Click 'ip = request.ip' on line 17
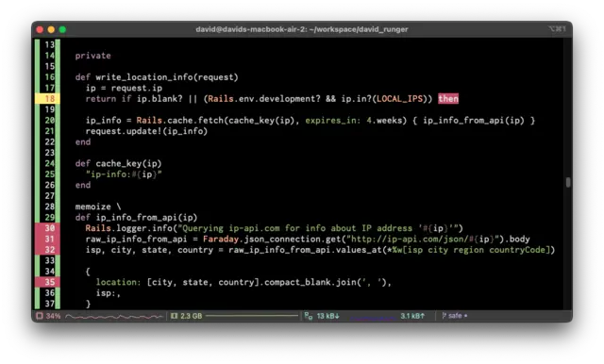Viewport: 604px width, 364px height. click(124, 88)
